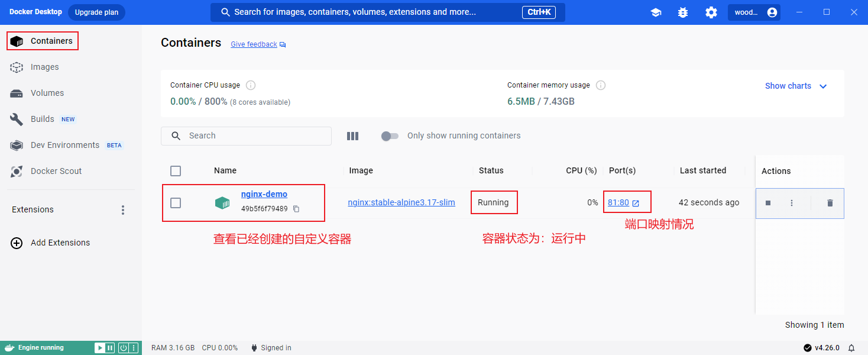Click the engine pause button in status bar
Screen dimensions: 868x355
point(109,348)
